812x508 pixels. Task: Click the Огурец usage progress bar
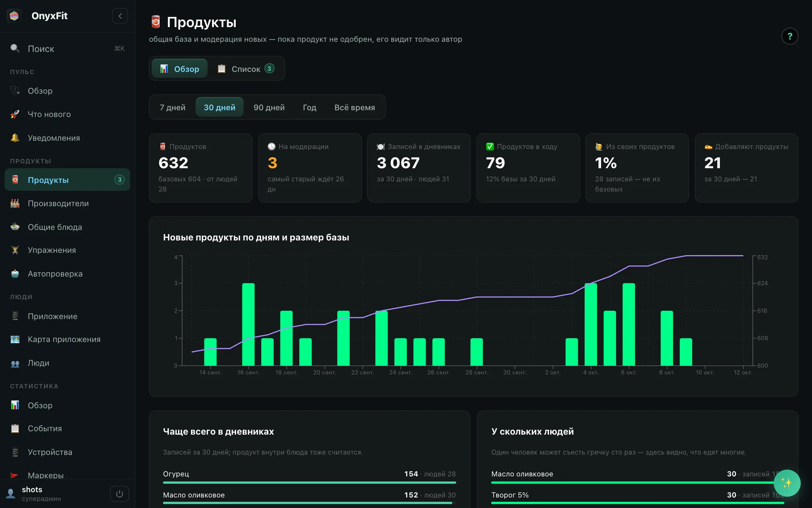pos(309,482)
